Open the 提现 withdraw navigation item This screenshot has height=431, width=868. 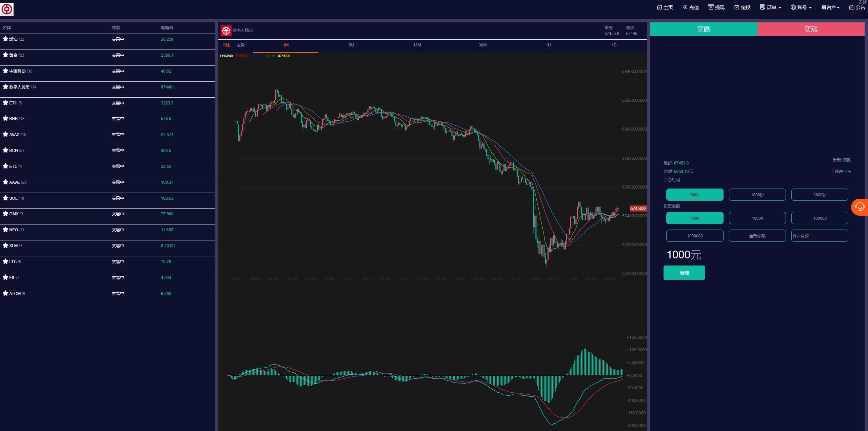[x=716, y=7]
